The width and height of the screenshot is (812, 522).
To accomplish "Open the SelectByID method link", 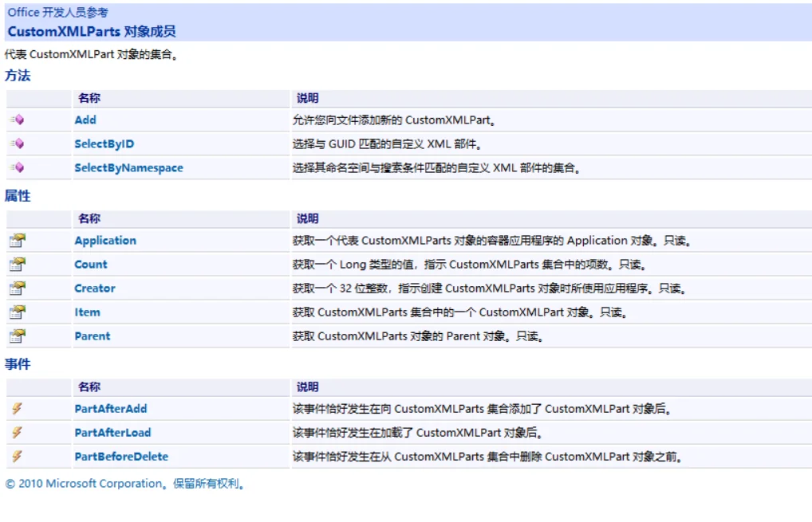I will [104, 143].
